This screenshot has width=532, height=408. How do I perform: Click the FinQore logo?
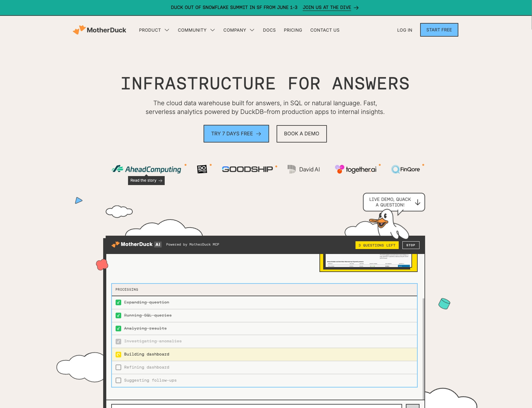pos(406,169)
